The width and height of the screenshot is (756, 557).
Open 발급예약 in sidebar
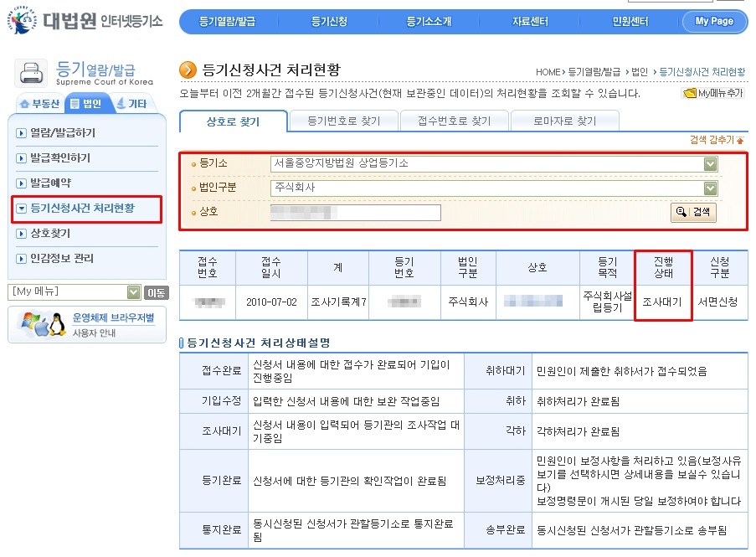50,183
